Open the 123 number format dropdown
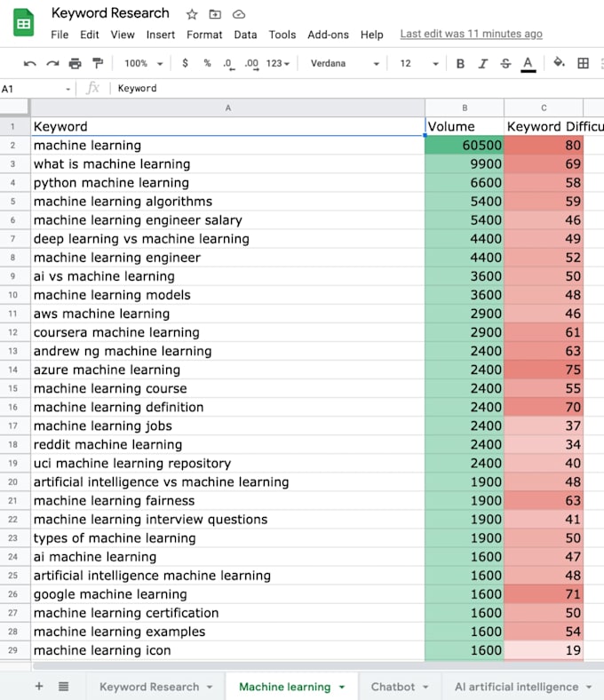Viewport: 604px width, 700px height. (278, 63)
